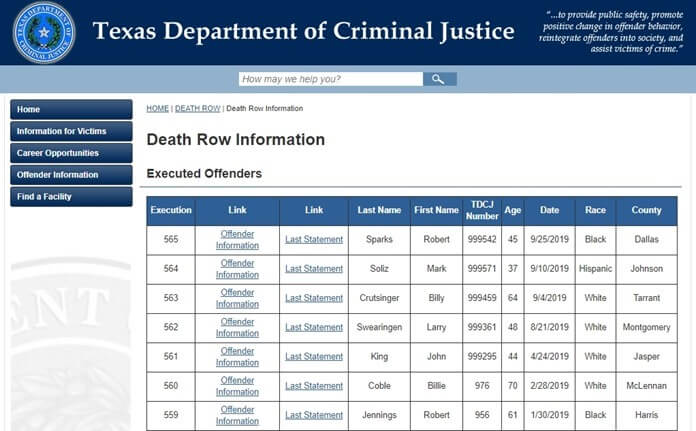696x431 pixels.
Task: Open Offender Information for execution 559
Action: (237, 415)
